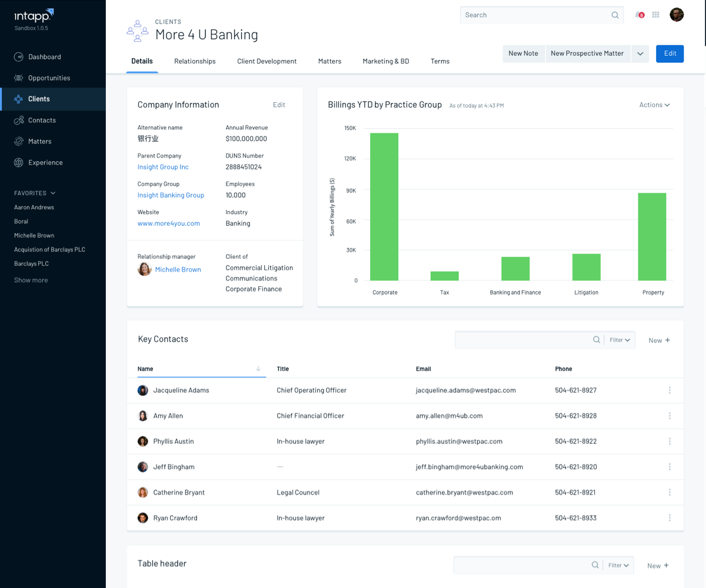The height and width of the screenshot is (588, 706).
Task: Open the Key Contacts Filter dropdown
Action: (x=620, y=340)
